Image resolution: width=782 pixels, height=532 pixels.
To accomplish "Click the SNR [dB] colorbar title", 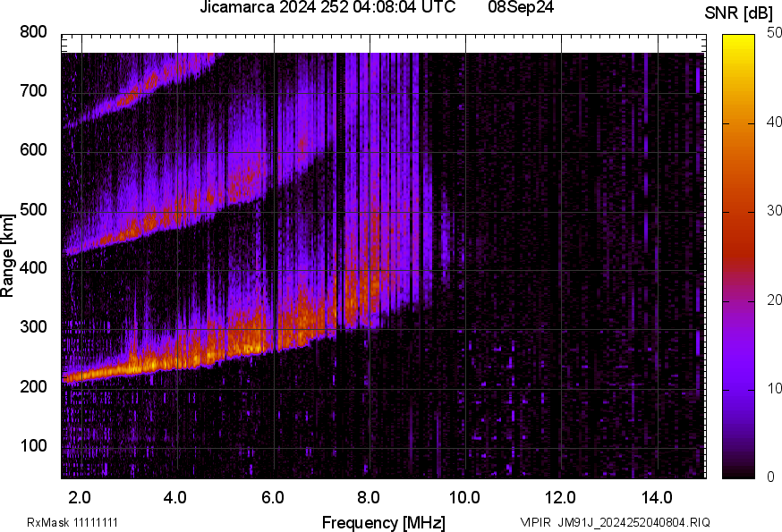I will (x=737, y=11).
